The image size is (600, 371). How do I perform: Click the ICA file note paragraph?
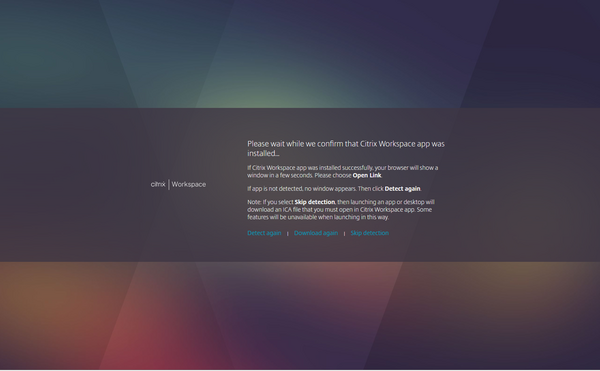pos(341,210)
